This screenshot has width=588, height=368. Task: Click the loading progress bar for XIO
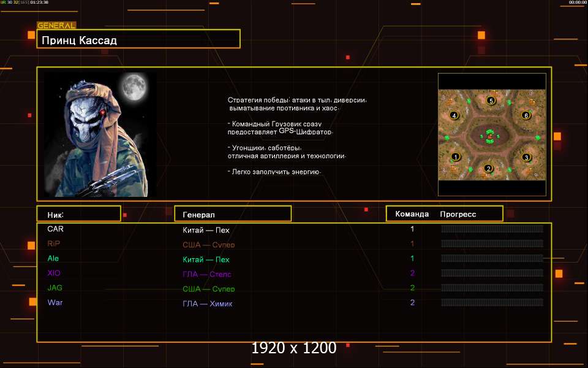click(492, 272)
